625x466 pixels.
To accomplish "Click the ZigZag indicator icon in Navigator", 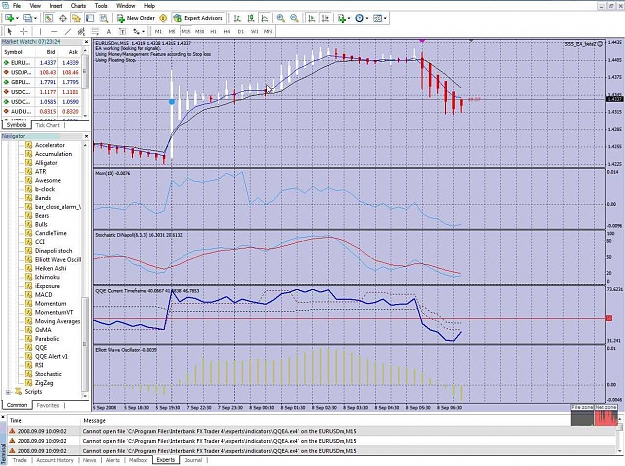I will click(x=28, y=383).
